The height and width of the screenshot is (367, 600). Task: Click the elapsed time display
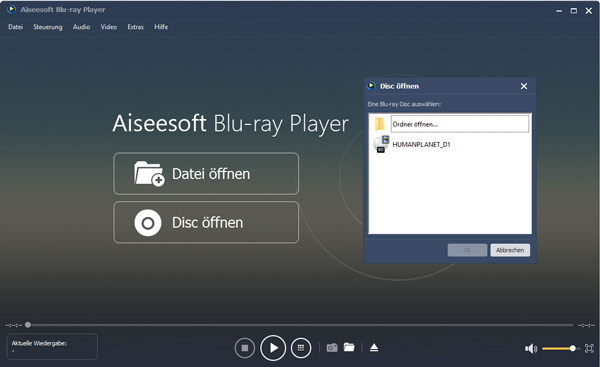[x=14, y=325]
